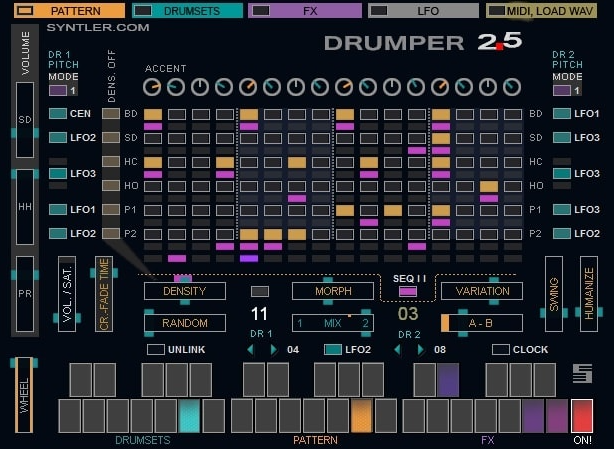Click bottom row purple cell, column 2
The image size is (614, 449).
point(177,258)
